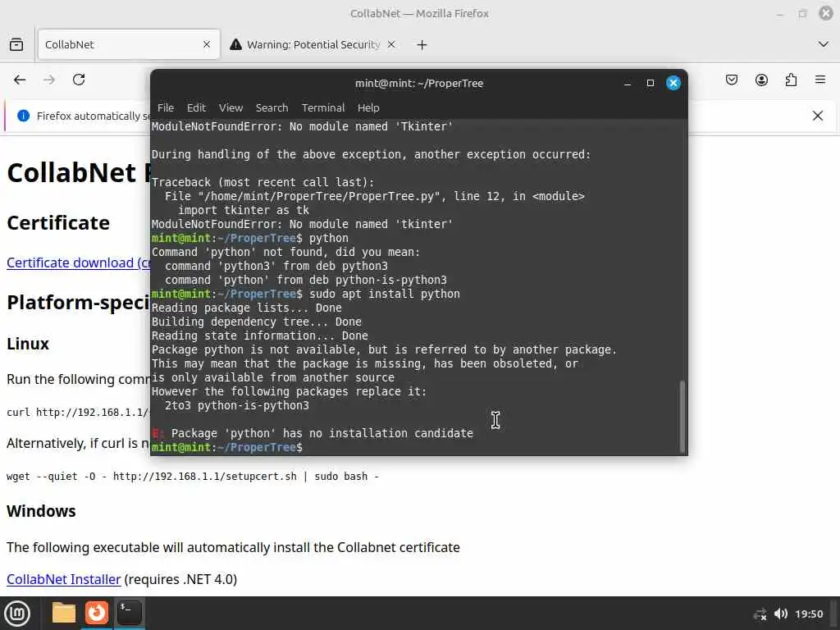Open the Certificate download link
Viewport: 840px width, 630px height.
(x=78, y=263)
